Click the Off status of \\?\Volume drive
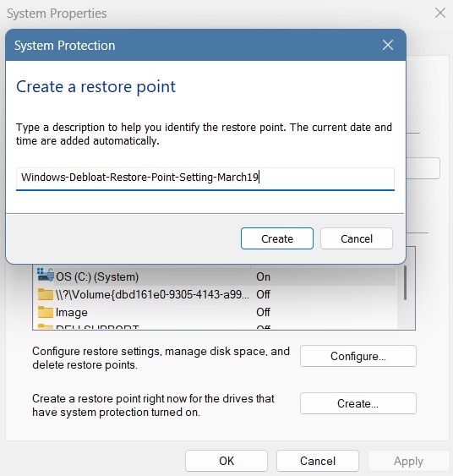This screenshot has height=476, width=453. pos(263,294)
